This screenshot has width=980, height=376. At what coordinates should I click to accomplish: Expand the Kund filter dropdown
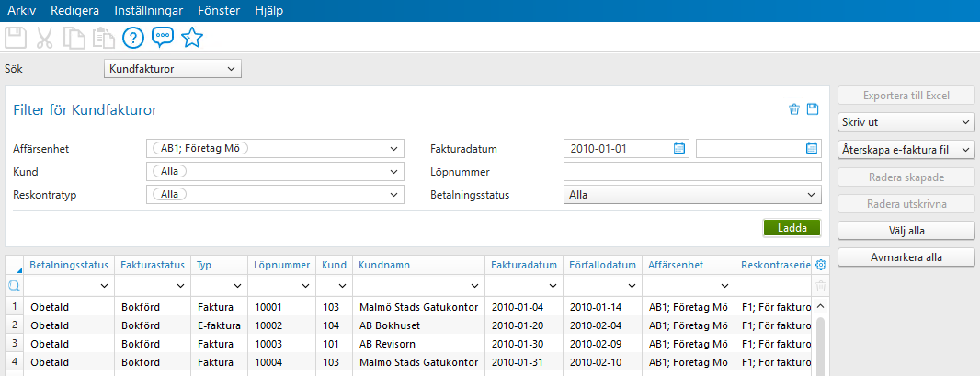393,172
